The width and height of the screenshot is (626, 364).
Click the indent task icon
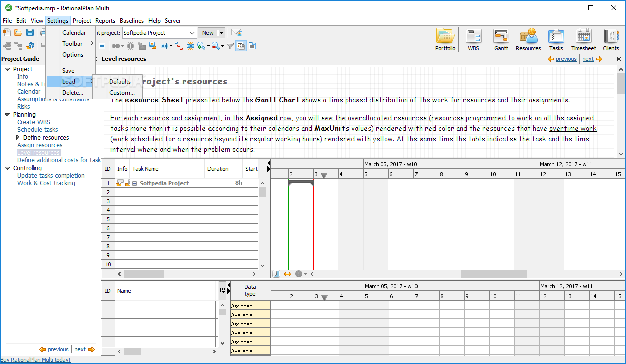point(7,46)
